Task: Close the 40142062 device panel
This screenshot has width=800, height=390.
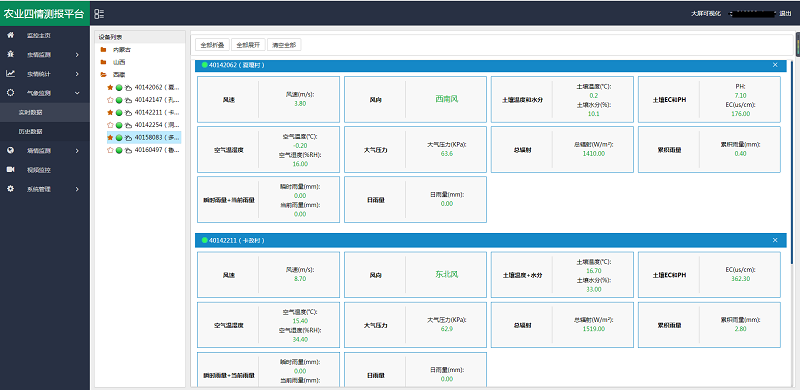Action: click(x=775, y=65)
